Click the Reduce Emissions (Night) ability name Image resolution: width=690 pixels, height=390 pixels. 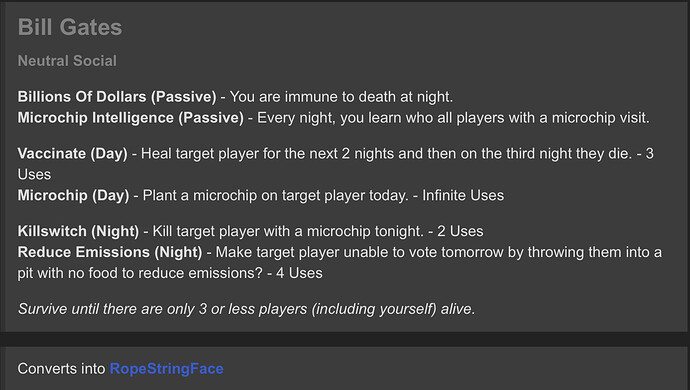(x=110, y=252)
